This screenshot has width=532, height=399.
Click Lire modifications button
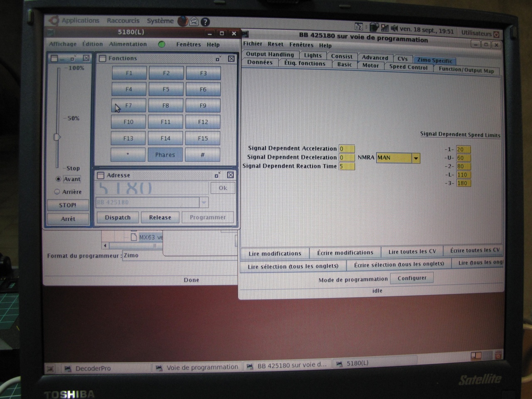click(275, 254)
